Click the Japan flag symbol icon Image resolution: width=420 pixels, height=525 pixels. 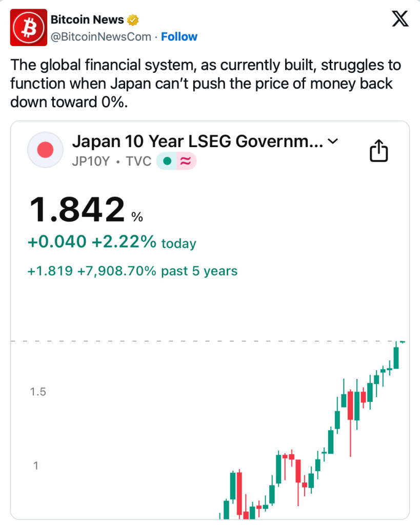[x=46, y=150]
